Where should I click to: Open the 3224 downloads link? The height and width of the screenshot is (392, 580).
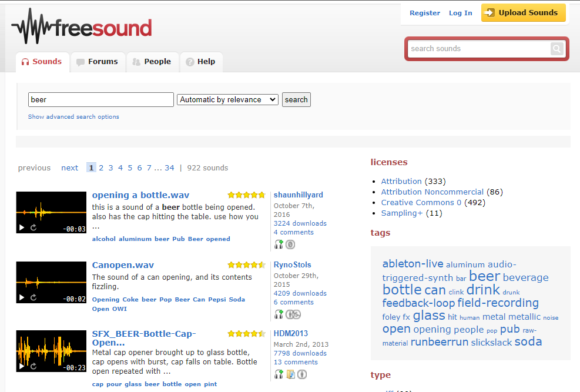(x=300, y=223)
